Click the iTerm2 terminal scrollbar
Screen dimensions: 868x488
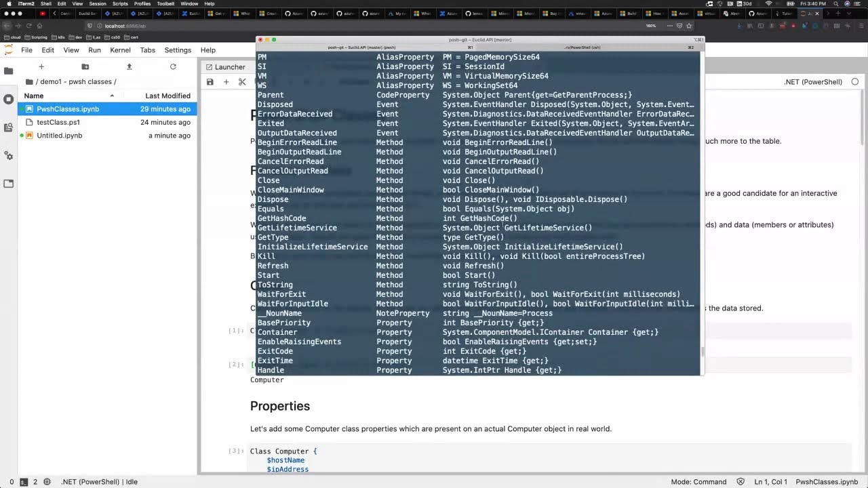point(702,352)
